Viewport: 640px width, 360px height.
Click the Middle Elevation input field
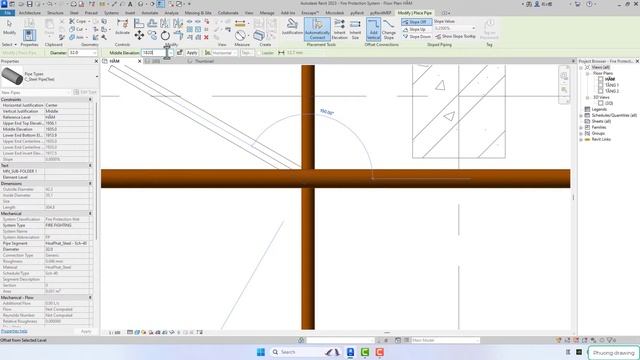[154, 53]
